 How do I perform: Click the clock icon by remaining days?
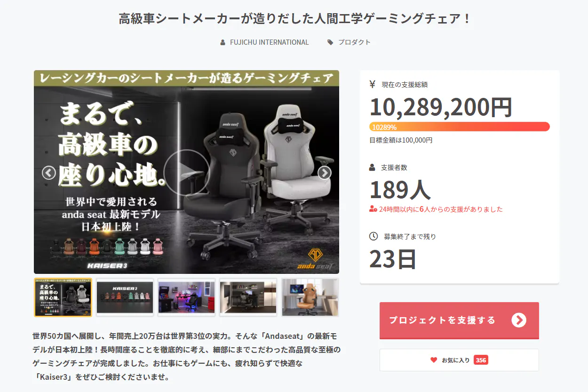coord(373,236)
